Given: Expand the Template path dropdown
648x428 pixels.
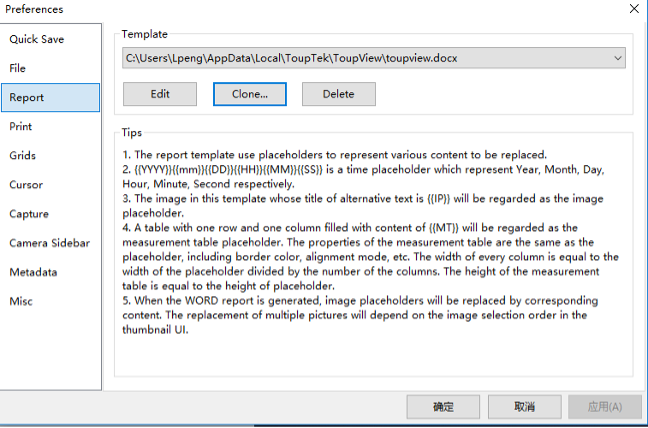Looking at the screenshot, I should 618,58.
